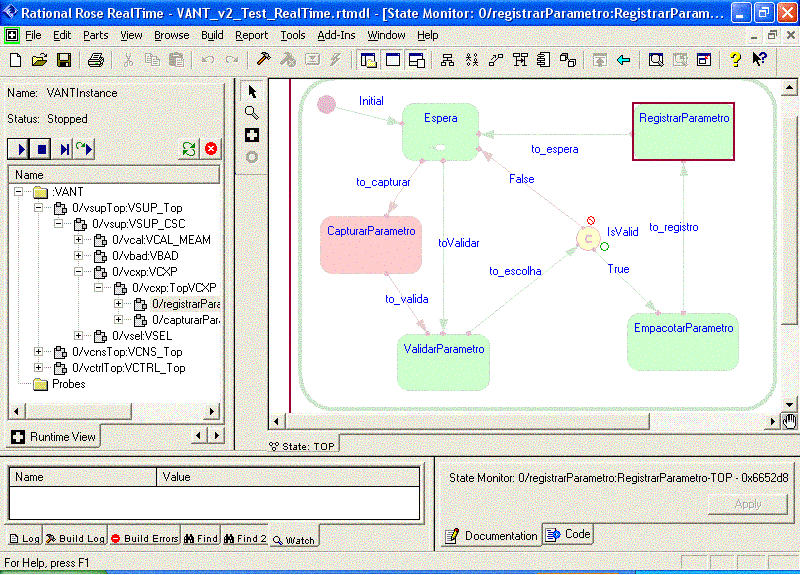
Task: Click the red X shutdown icon
Action: [211, 149]
